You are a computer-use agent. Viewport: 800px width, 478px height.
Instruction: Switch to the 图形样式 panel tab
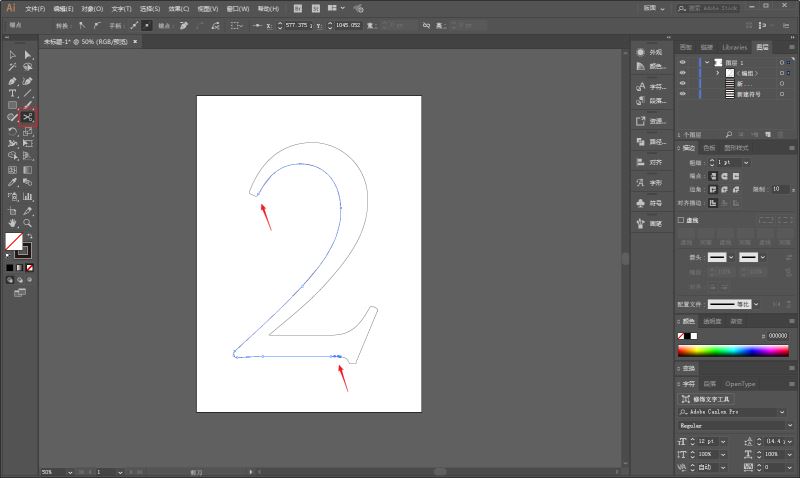pyautogui.click(x=736, y=148)
